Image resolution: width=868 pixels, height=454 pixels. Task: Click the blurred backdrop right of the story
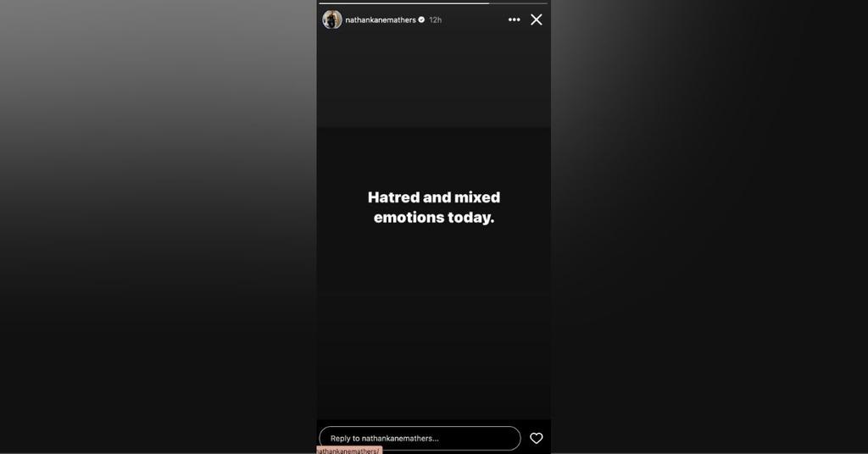709,227
